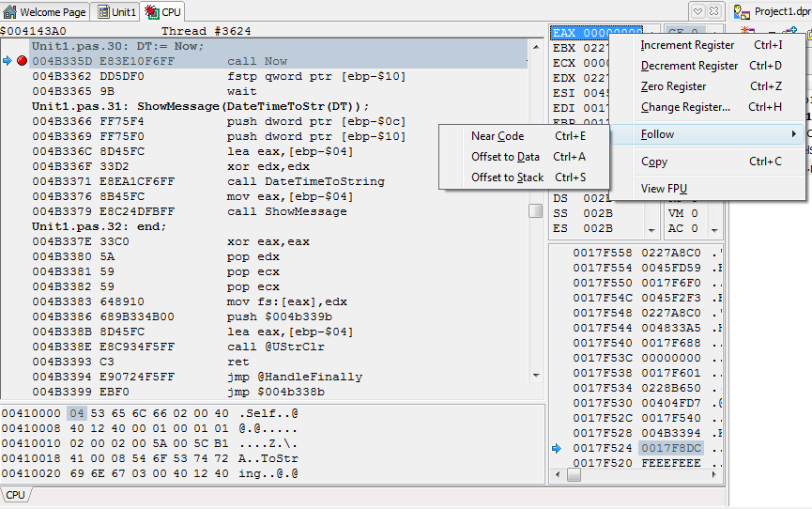Click the heart-shaped button beside editor close
This screenshot has height=509, width=812.
697,11
